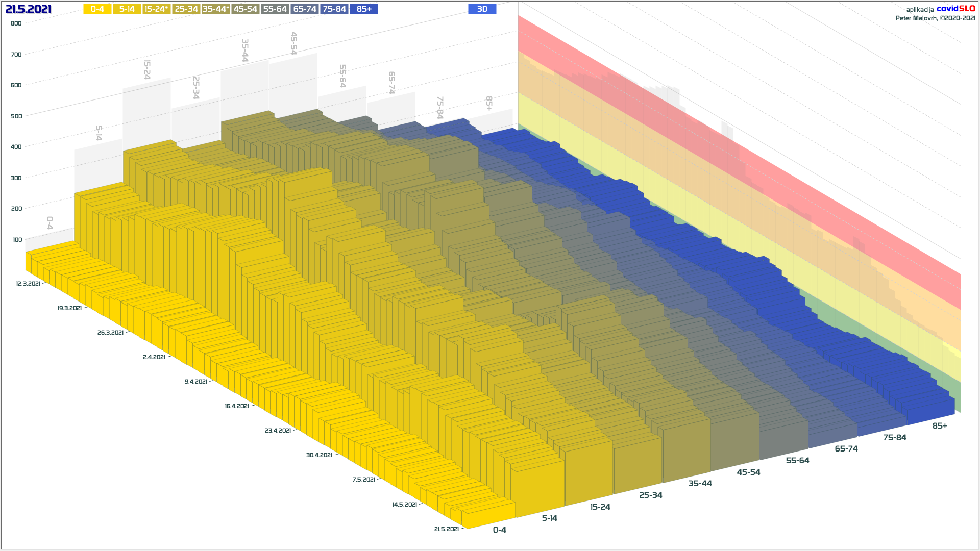
Task: Toggle the 55-64 age group button
Action: pyautogui.click(x=275, y=9)
